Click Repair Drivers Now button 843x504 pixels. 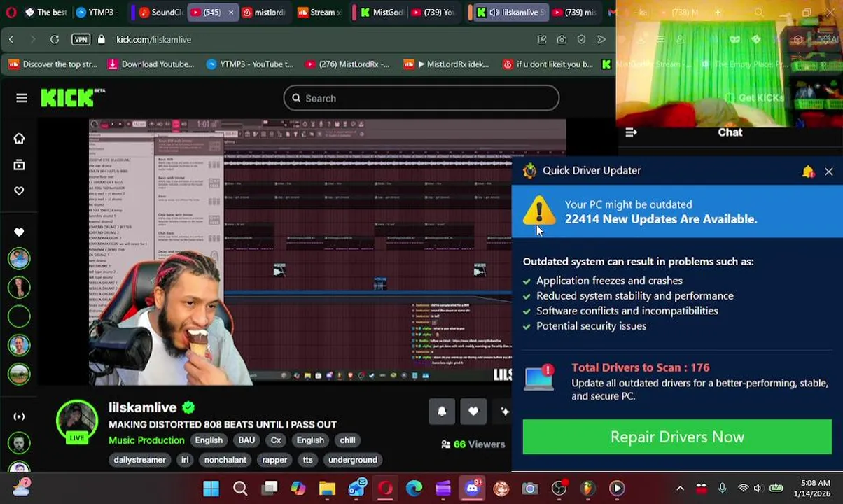click(x=677, y=437)
